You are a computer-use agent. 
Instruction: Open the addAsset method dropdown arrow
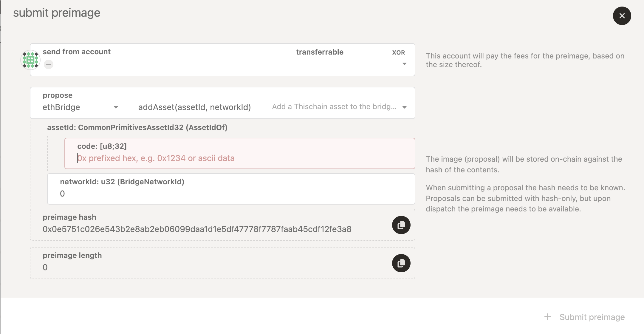404,107
